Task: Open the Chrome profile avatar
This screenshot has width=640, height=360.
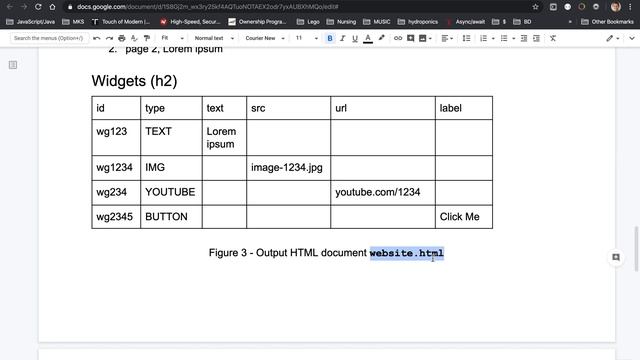Action: point(616,7)
